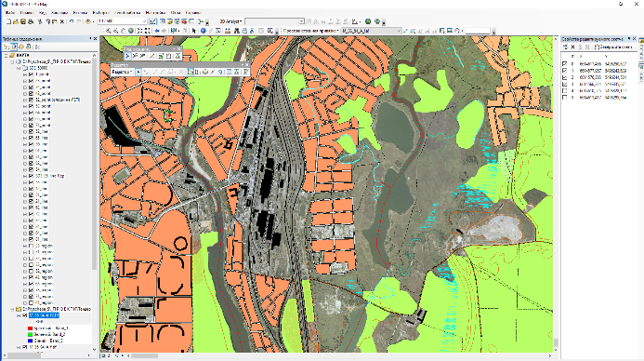This screenshot has height=361, width=644.
Task: Click the Finish Sketch button
Action: coord(612,47)
